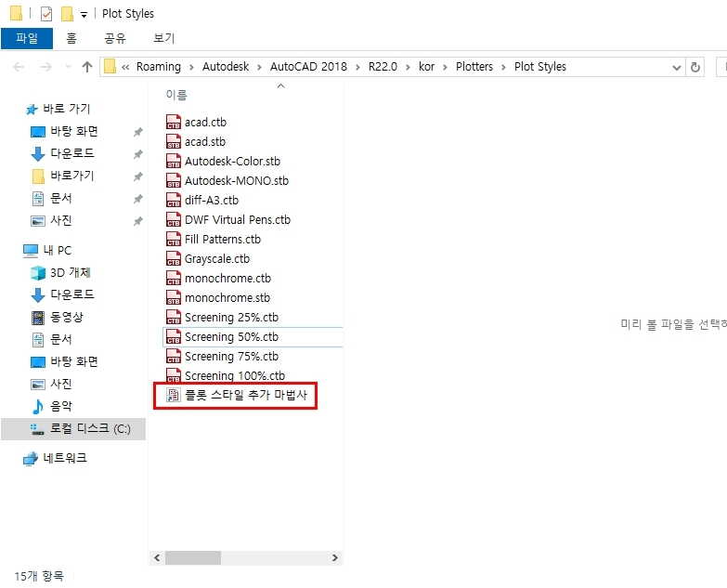Select monochrome.stb file icon

tap(174, 297)
